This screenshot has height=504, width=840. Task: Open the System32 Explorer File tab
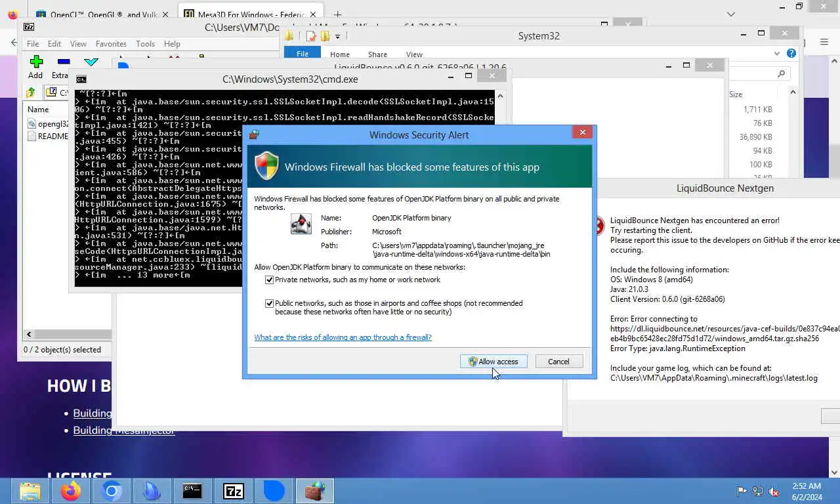point(303,54)
